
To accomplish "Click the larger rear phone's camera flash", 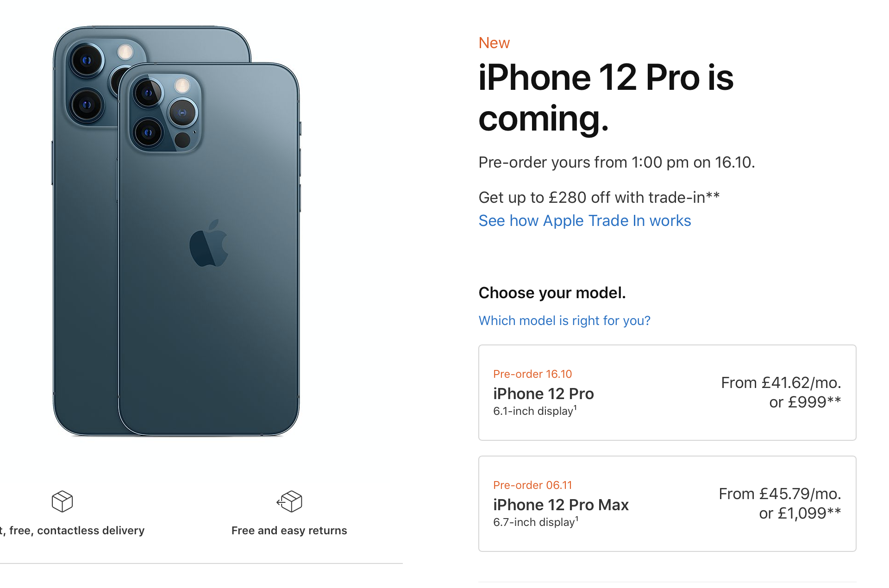I will (x=125, y=52).
